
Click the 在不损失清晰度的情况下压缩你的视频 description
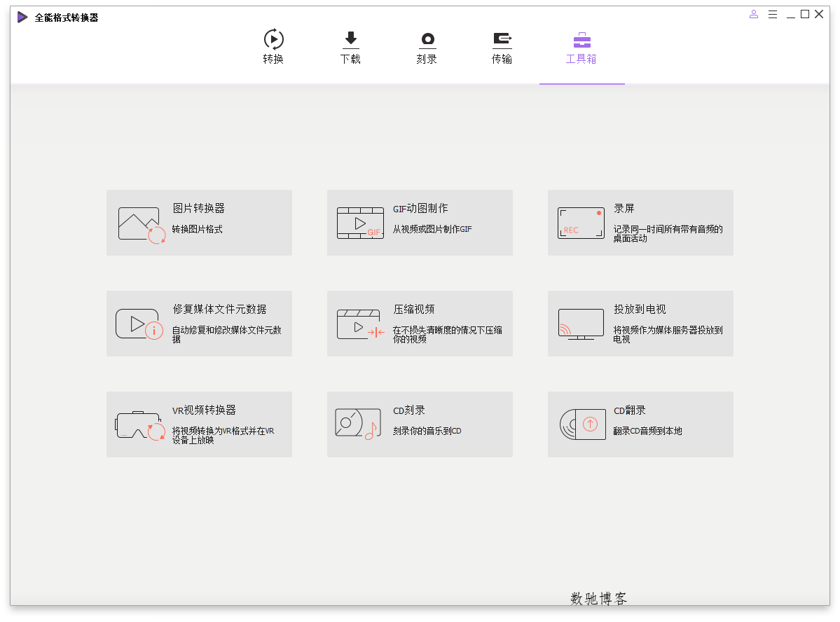pyautogui.click(x=447, y=334)
